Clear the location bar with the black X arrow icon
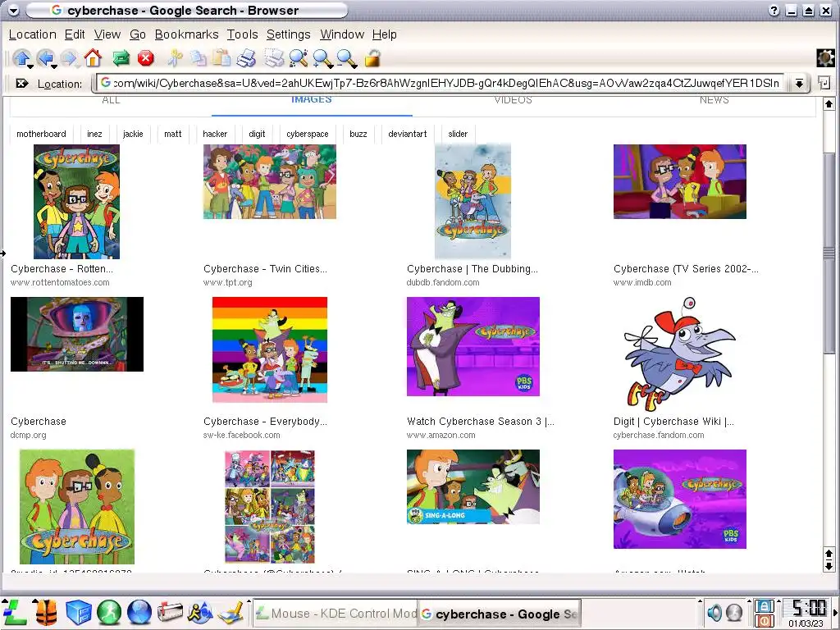This screenshot has width=840, height=630. [x=22, y=83]
